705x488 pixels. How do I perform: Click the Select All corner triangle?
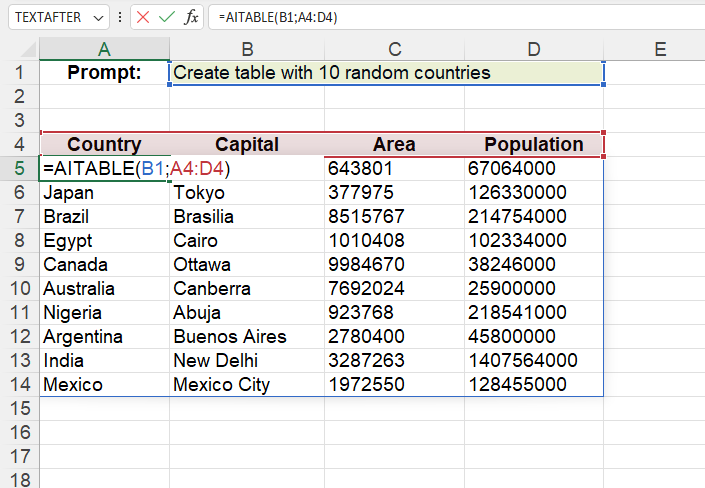coord(27,49)
